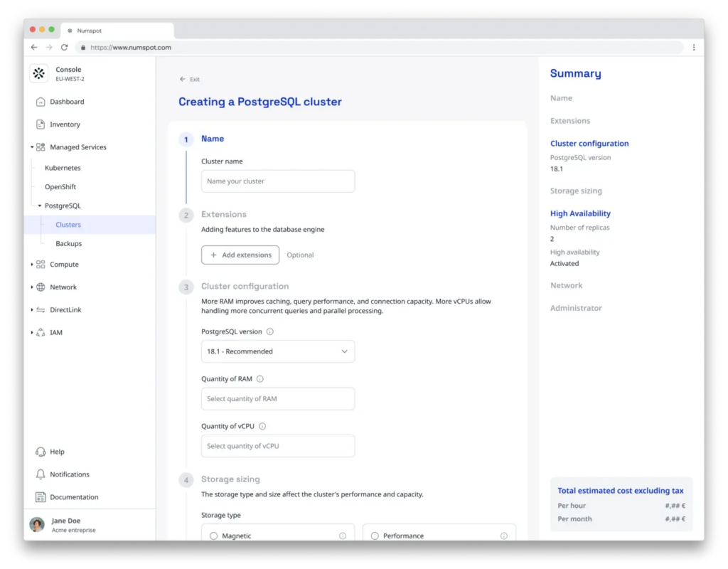
Task: Click info icon in Magnetic storage option
Action: click(343, 536)
